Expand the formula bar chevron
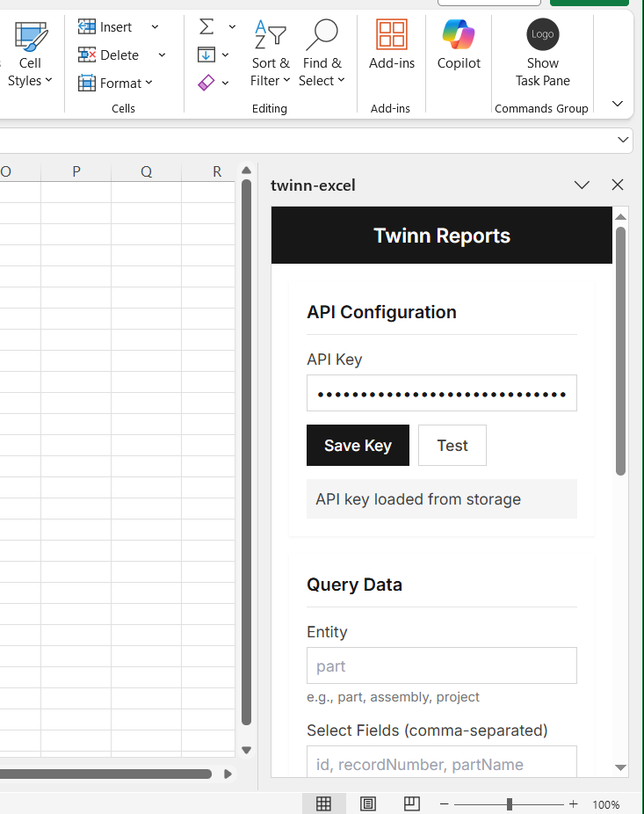 tap(623, 140)
